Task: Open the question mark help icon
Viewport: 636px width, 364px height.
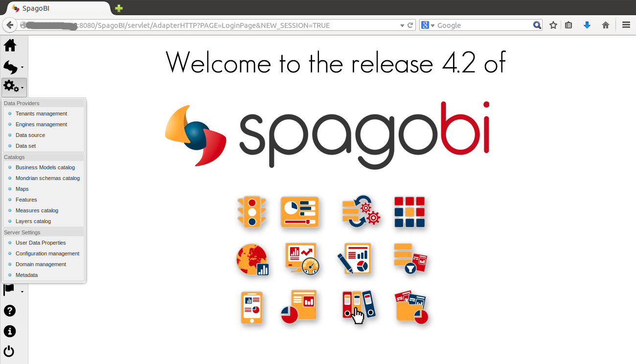Action: coord(10,311)
